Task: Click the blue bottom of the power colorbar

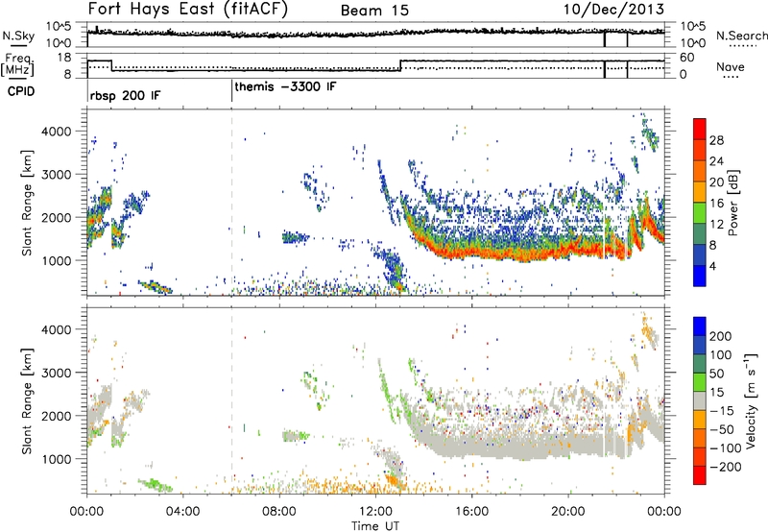Action: click(700, 276)
